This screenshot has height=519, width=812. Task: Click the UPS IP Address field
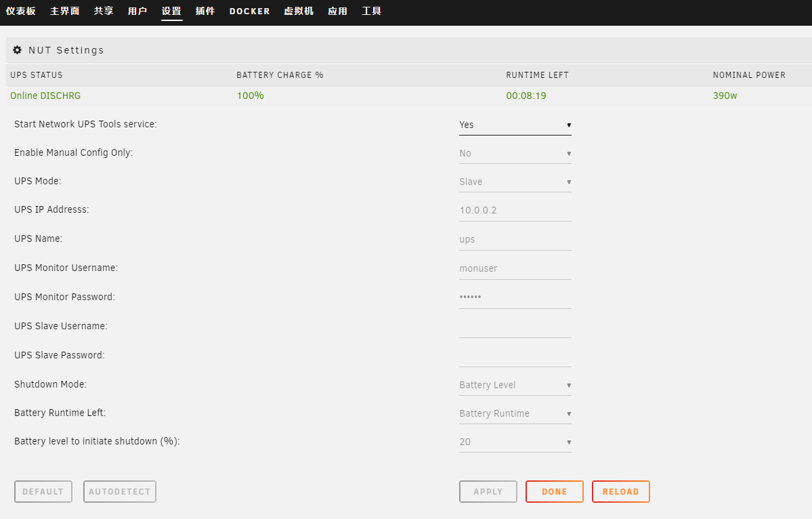tap(515, 210)
